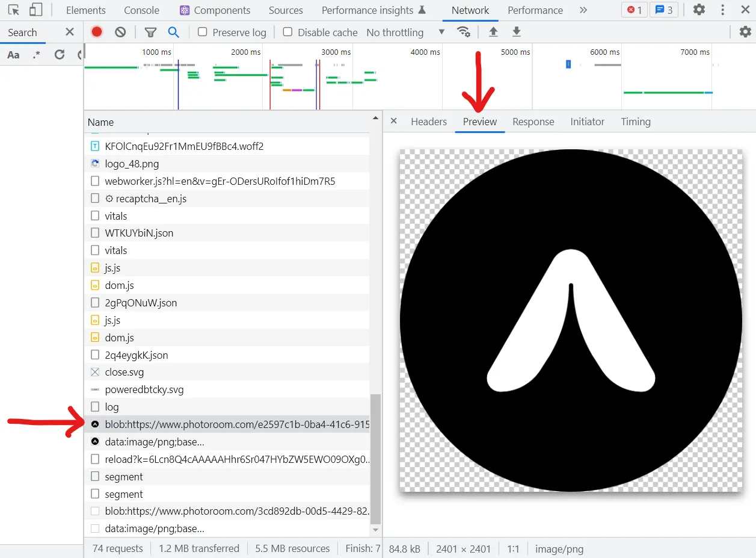756x558 pixels.
Task: Open the Headers tab of the request
Action: pyautogui.click(x=429, y=122)
